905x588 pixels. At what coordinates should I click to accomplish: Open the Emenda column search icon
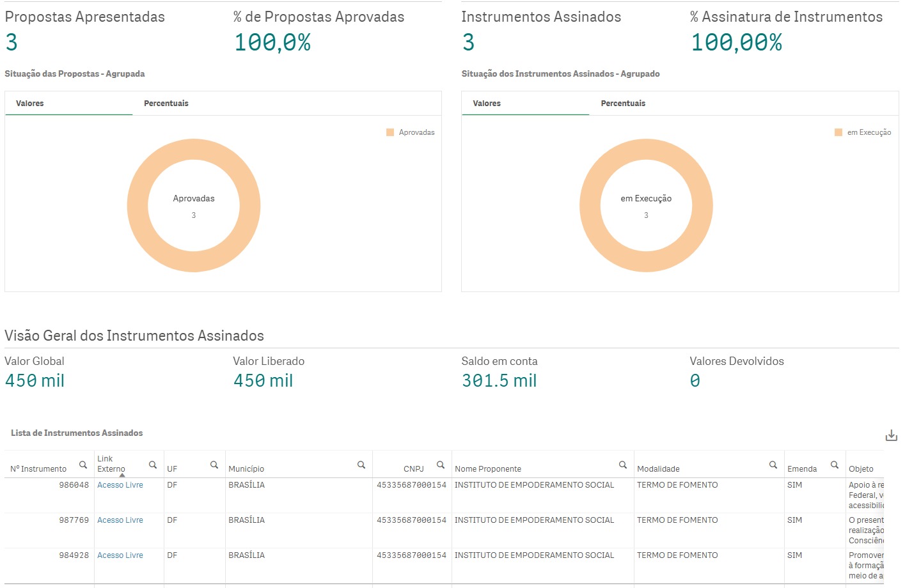[835, 465]
